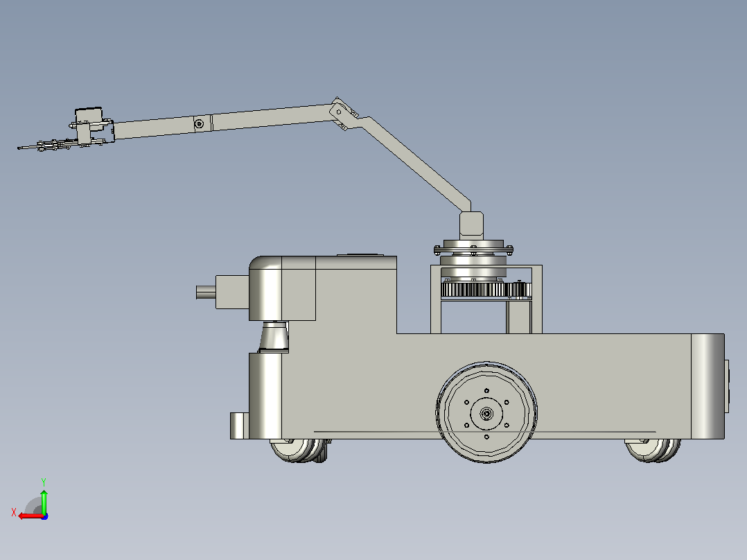Select the protruding shaft on the vehicle nose
This screenshot has width=747, height=560.
click(x=206, y=292)
